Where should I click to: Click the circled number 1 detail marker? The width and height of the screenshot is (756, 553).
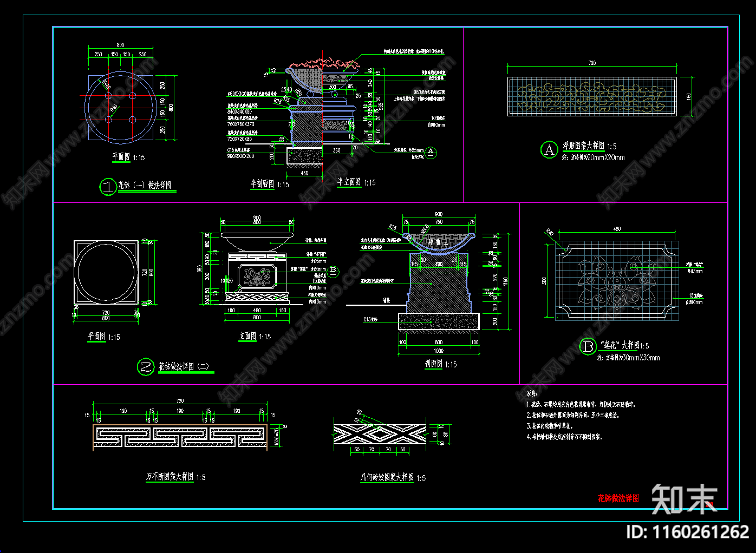tap(108, 187)
